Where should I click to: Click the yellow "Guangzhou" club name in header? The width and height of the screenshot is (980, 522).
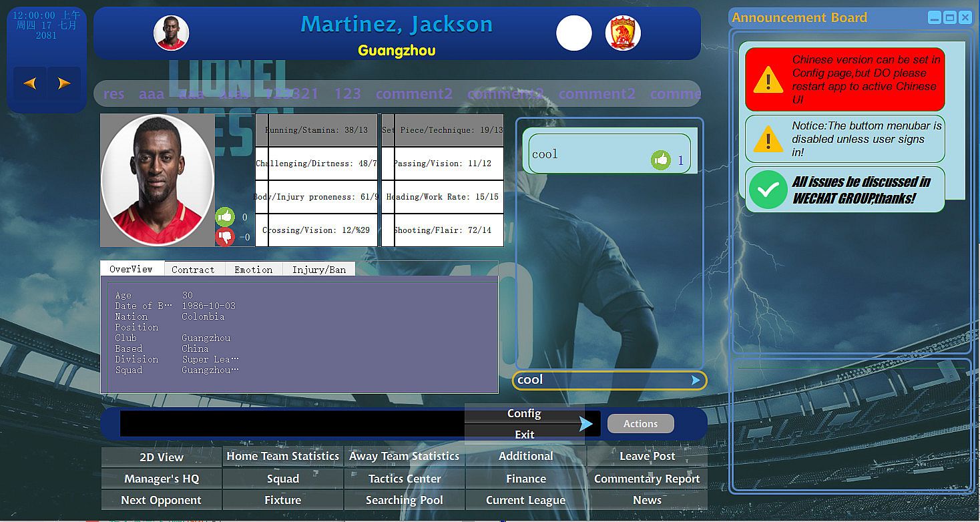(x=397, y=51)
